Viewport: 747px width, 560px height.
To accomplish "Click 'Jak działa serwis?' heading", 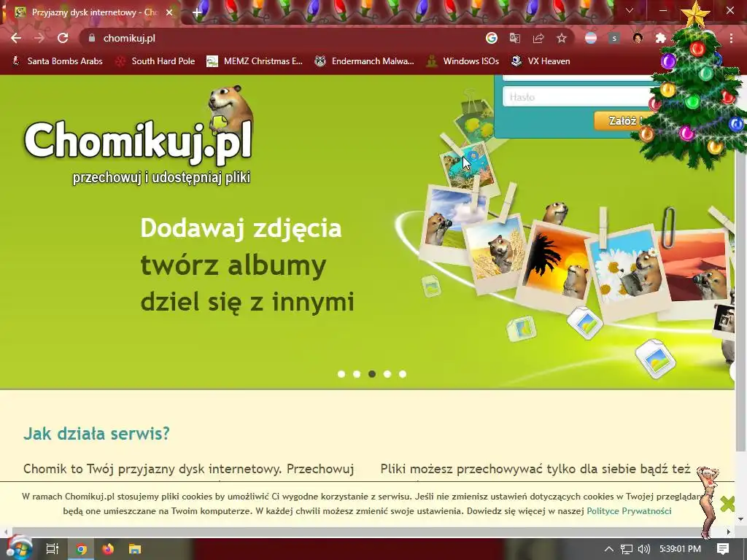I will click(96, 433).
